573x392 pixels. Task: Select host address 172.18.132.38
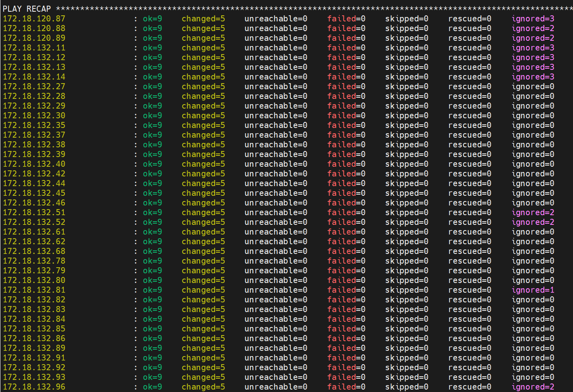pos(34,145)
